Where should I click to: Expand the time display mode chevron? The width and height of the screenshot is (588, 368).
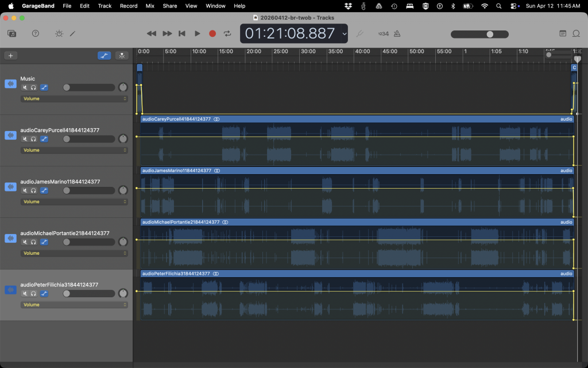pyautogui.click(x=345, y=33)
